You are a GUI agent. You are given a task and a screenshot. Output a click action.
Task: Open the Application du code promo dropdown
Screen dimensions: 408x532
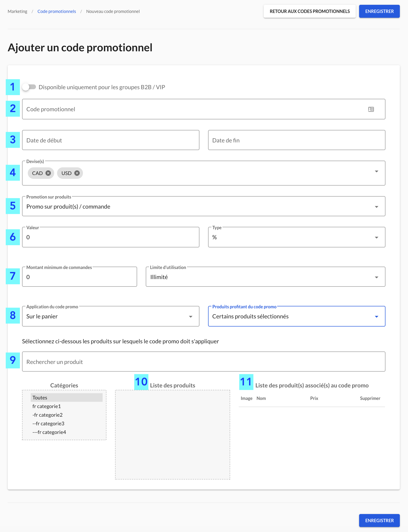[111, 316]
